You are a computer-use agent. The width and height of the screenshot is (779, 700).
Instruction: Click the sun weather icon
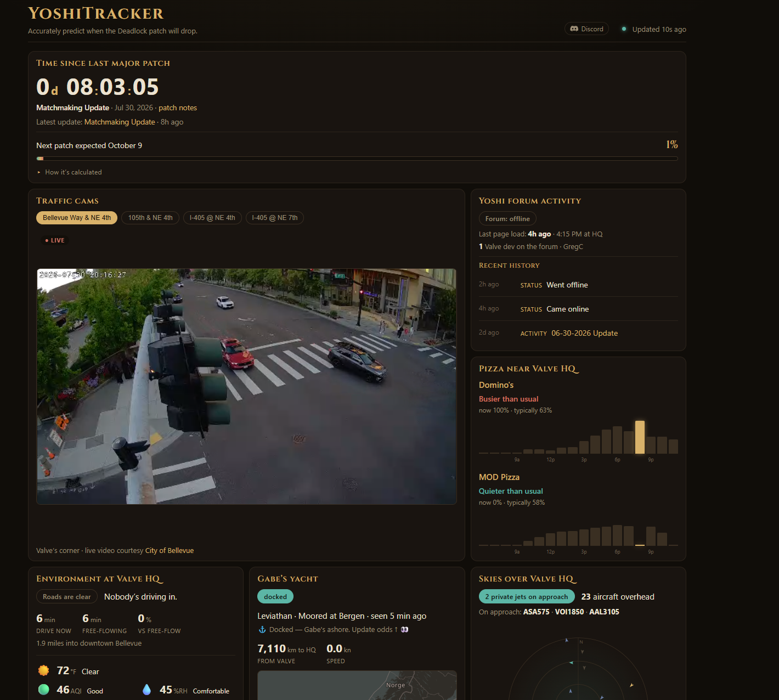pos(43,670)
